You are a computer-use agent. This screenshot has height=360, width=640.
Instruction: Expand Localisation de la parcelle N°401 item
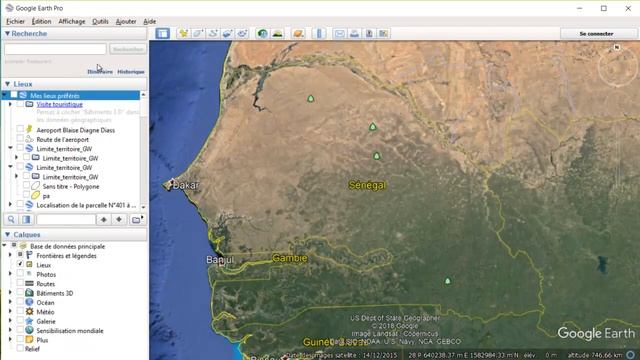click(x=10, y=204)
